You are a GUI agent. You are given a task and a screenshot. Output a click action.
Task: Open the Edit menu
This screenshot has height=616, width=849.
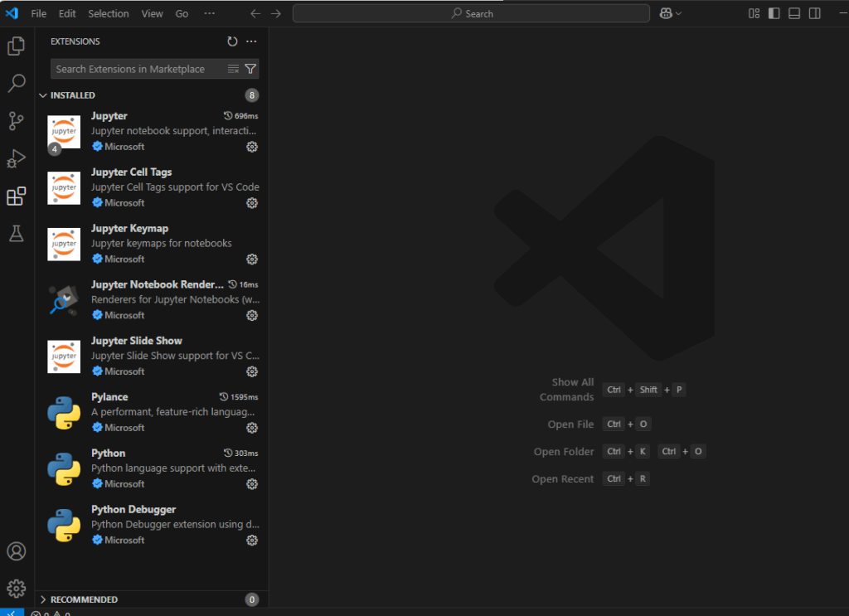67,13
